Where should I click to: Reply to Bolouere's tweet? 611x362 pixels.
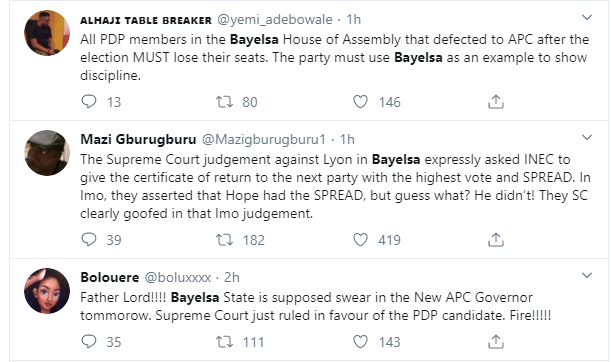tap(89, 341)
